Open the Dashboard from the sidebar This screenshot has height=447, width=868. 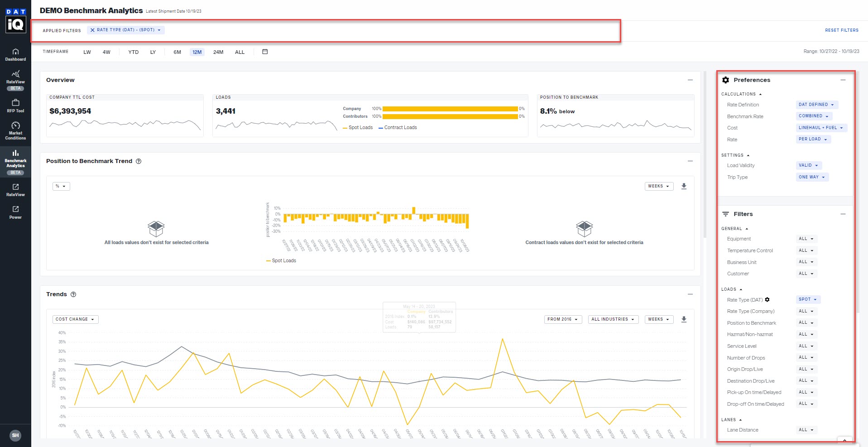(x=15, y=54)
